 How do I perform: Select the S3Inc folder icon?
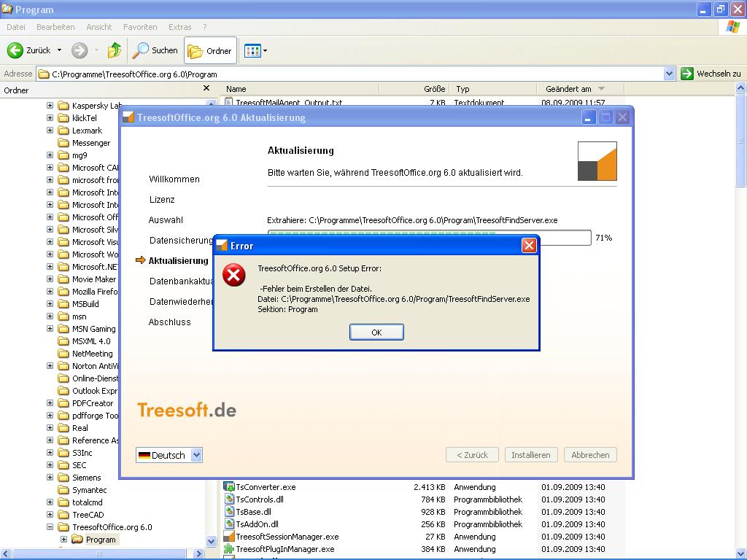pos(63,452)
